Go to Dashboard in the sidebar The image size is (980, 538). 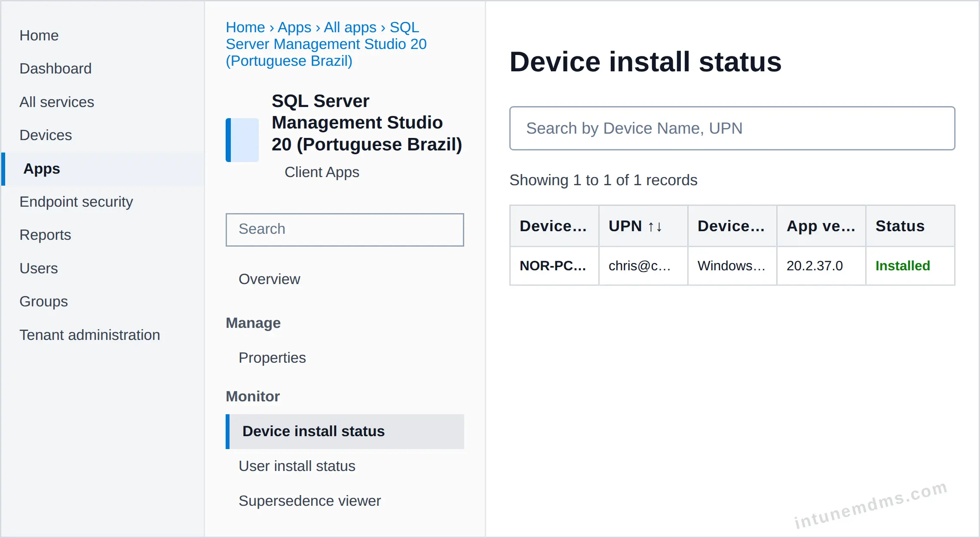point(55,68)
